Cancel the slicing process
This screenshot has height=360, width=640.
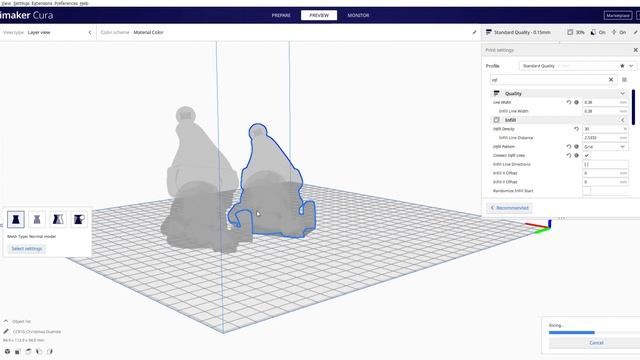596,343
